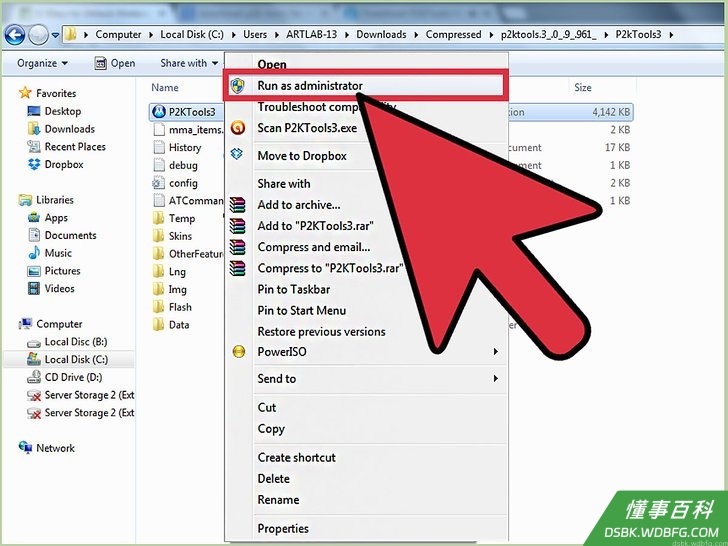Click the Favorites star icon
Screen dimensions: 728x546
pyautogui.click(x=25, y=93)
